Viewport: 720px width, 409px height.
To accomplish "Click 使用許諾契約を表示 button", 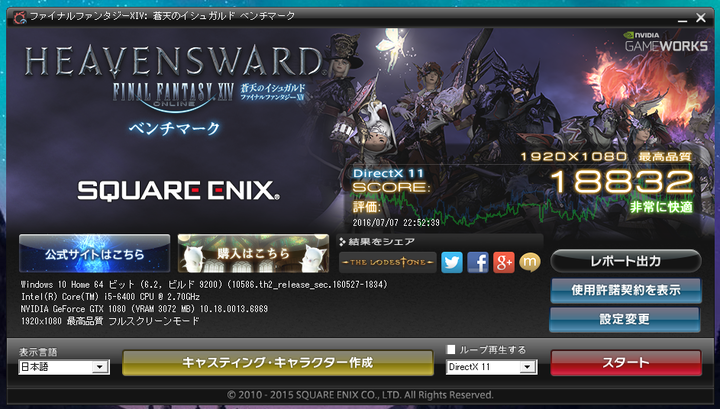I will click(x=626, y=290).
